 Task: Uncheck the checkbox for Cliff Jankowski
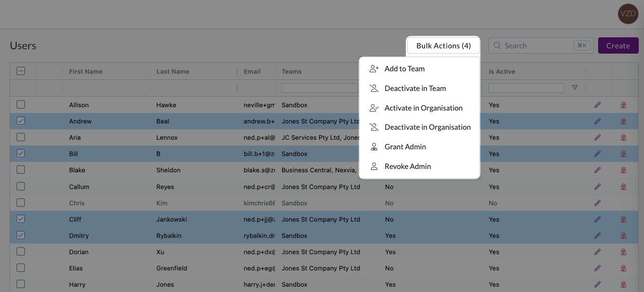point(21,219)
